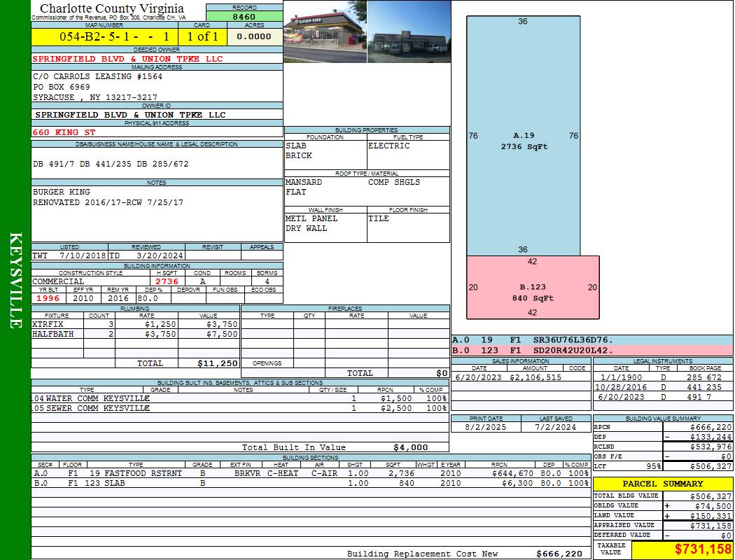The height and width of the screenshot is (560, 735).
Task: Click the yellow PARCEL SUMMARY header
Action: [662, 484]
